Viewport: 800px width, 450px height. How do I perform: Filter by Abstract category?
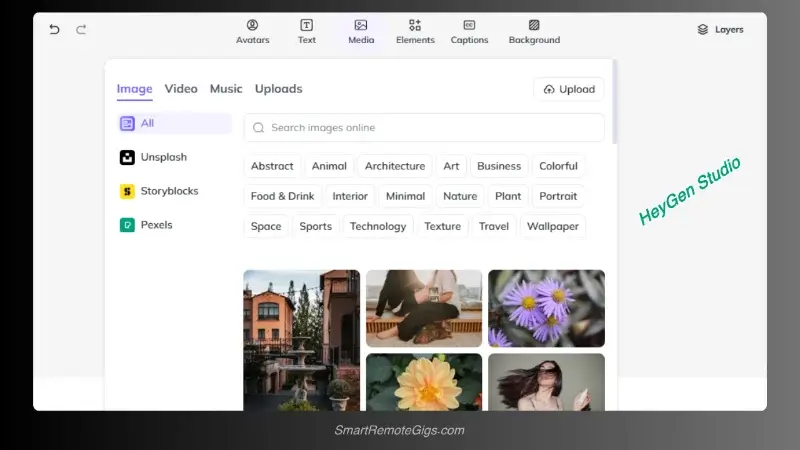(272, 166)
